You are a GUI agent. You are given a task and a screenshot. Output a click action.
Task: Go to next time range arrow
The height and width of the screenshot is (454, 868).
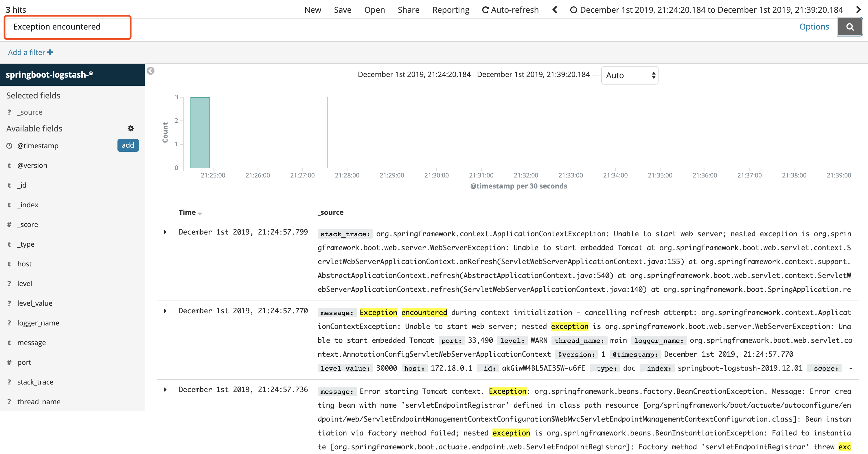[x=858, y=10]
